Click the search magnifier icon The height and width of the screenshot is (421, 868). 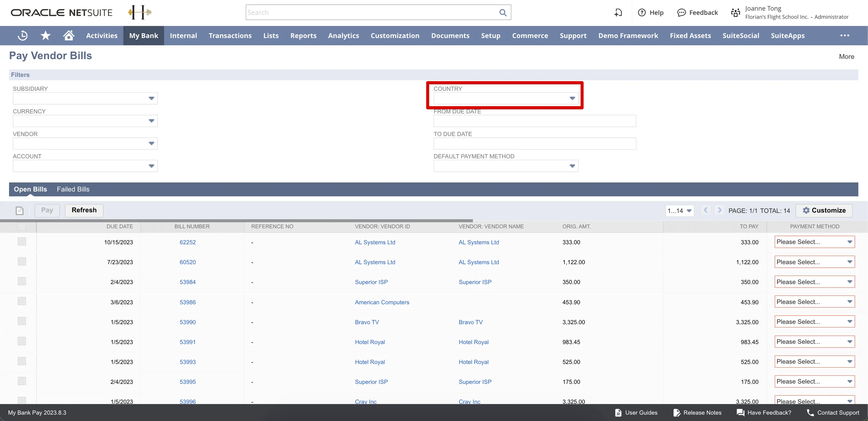(503, 13)
